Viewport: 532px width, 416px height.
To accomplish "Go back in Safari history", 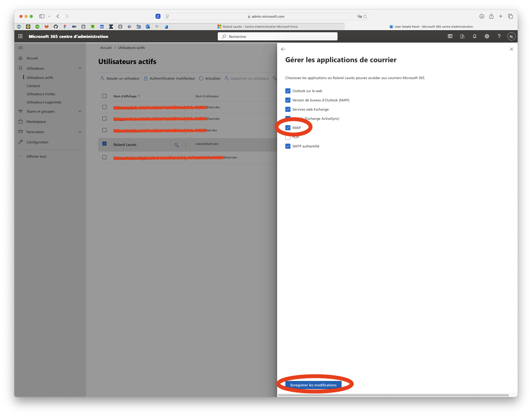I will (x=58, y=16).
